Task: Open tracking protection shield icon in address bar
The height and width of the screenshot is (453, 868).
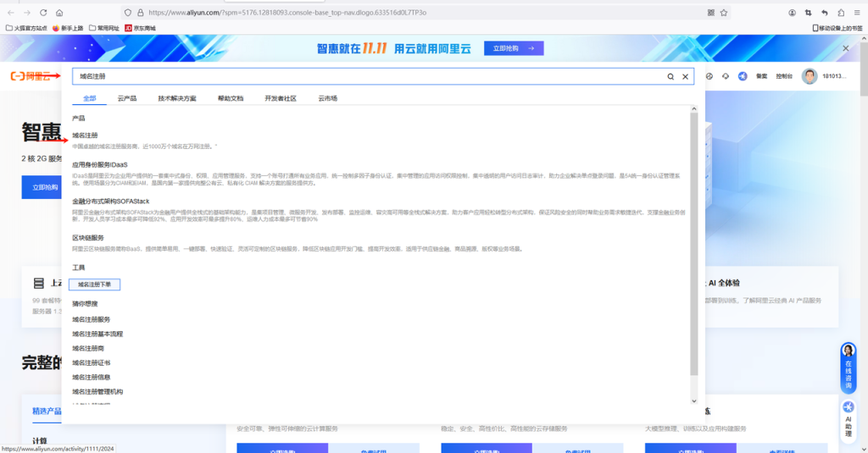Action: tap(128, 13)
